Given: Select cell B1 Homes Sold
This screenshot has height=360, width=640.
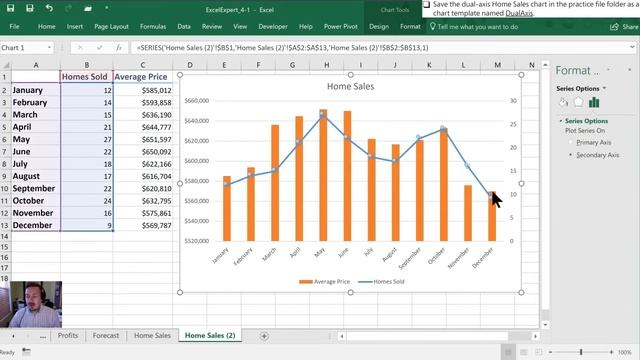Looking at the screenshot, I should click(87, 77).
